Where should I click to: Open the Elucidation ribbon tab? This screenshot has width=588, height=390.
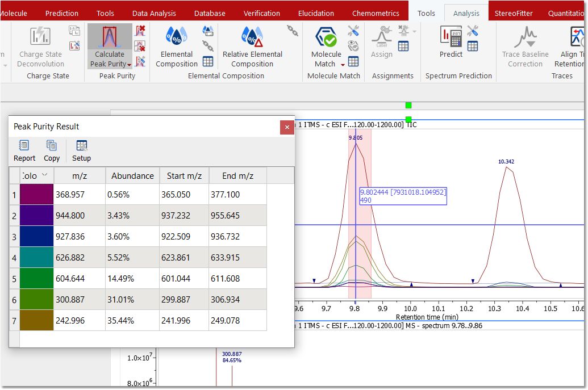[316, 13]
